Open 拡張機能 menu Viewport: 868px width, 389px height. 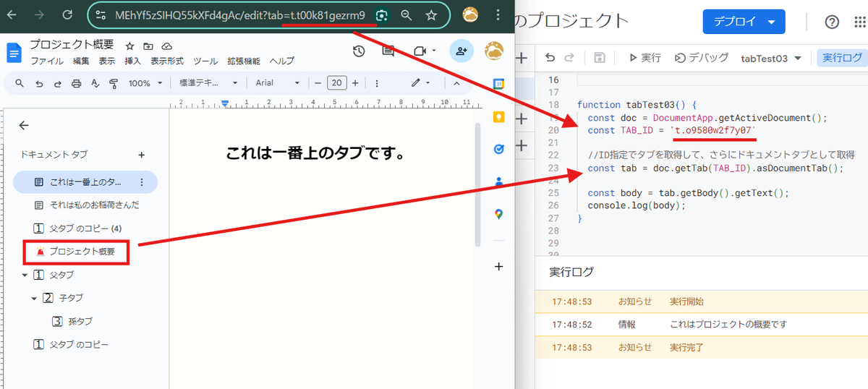coord(244,61)
